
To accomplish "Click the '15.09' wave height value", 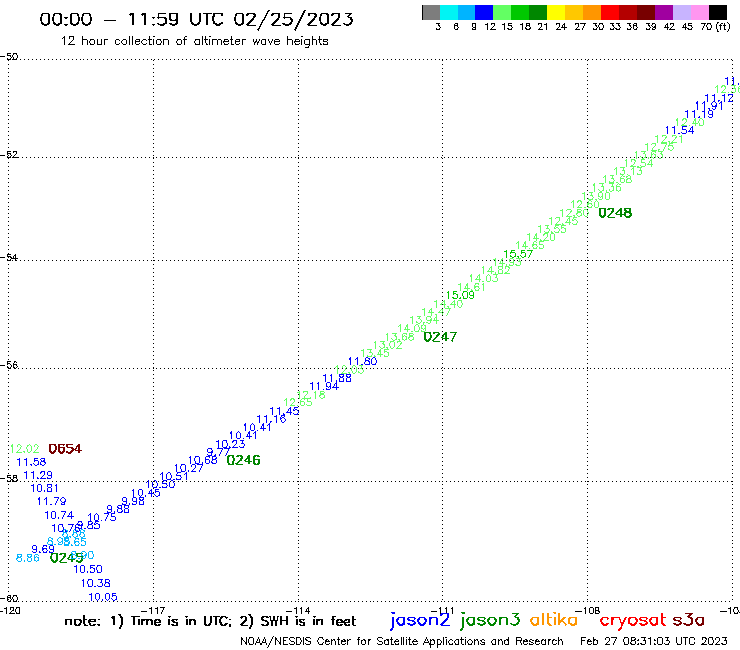I will (460, 295).
